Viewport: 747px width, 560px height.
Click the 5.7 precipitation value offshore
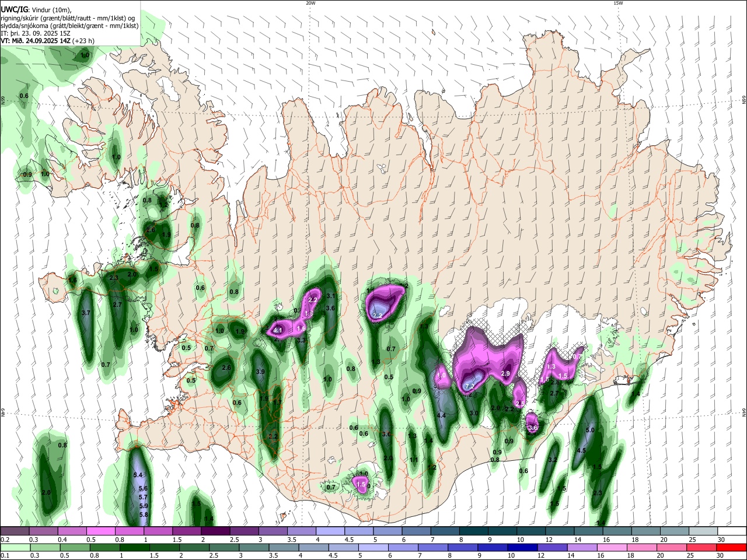[x=143, y=497]
